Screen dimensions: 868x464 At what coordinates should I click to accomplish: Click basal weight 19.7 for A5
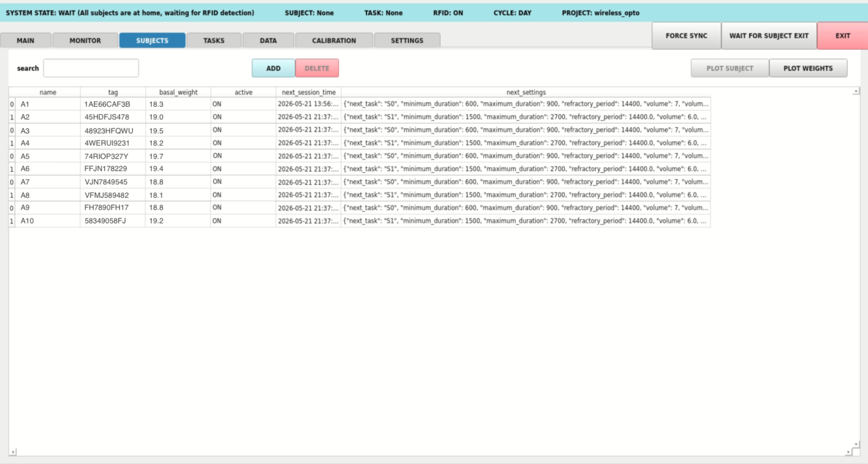(x=178, y=156)
